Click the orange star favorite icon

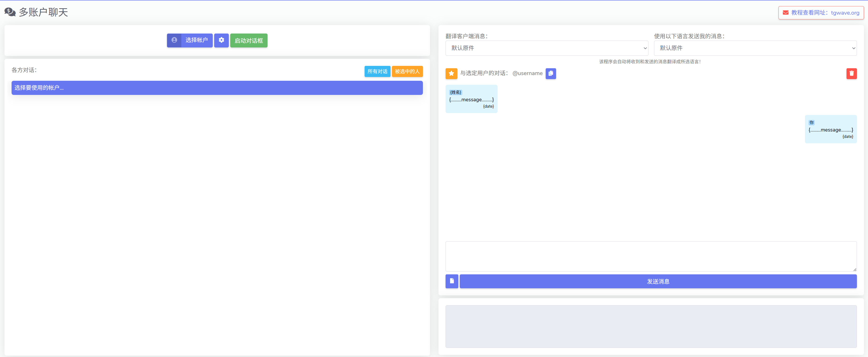tap(451, 73)
